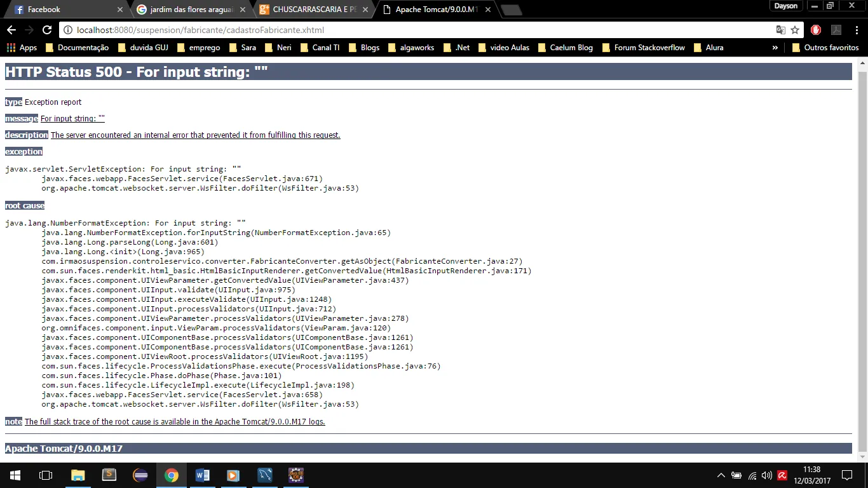868x488 pixels.
Task: Open the duvida GUJ bookmark folder
Action: [143, 48]
